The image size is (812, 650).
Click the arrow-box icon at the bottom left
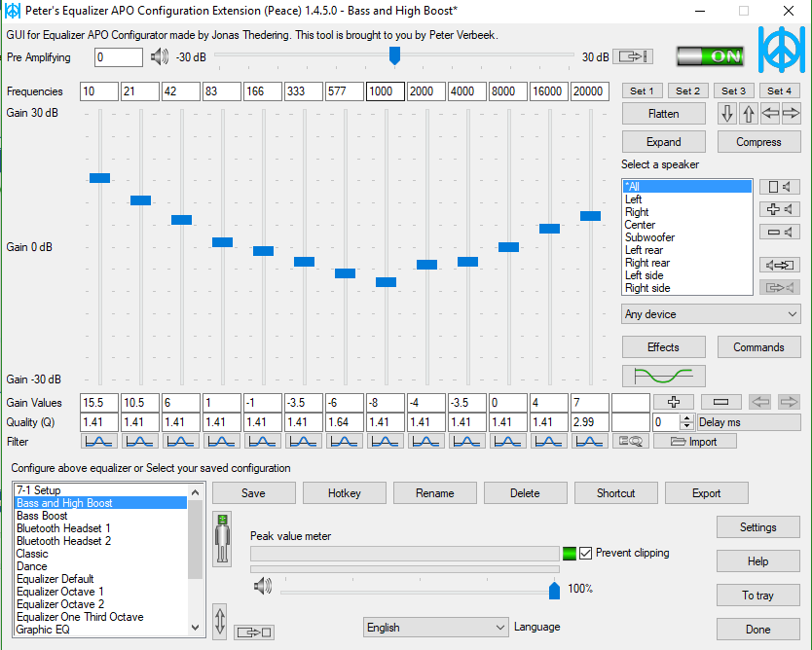(x=254, y=632)
